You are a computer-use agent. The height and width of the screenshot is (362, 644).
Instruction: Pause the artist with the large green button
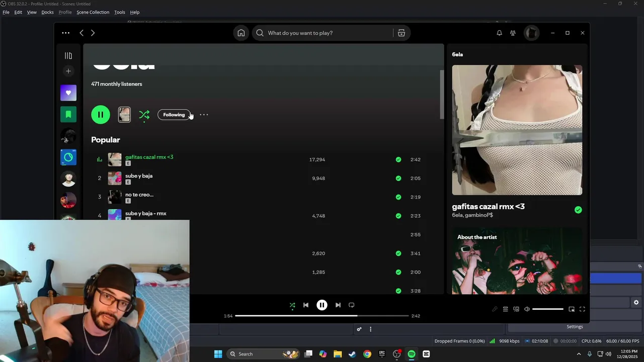(x=101, y=115)
